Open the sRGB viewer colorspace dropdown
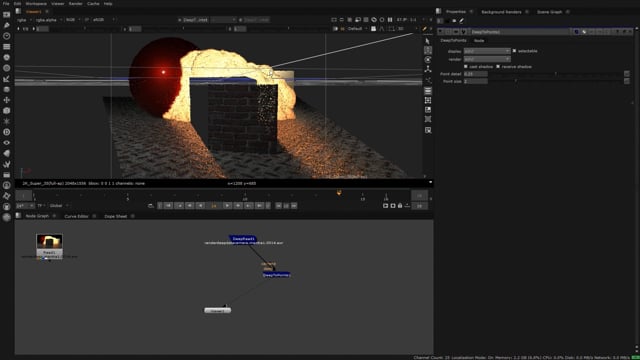The image size is (640, 360). click(x=103, y=20)
